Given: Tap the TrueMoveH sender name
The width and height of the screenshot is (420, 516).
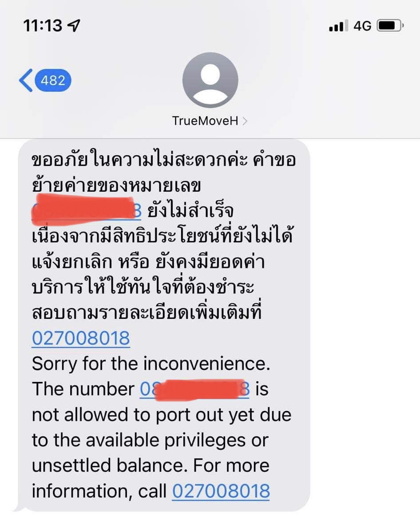Looking at the screenshot, I should 205,121.
